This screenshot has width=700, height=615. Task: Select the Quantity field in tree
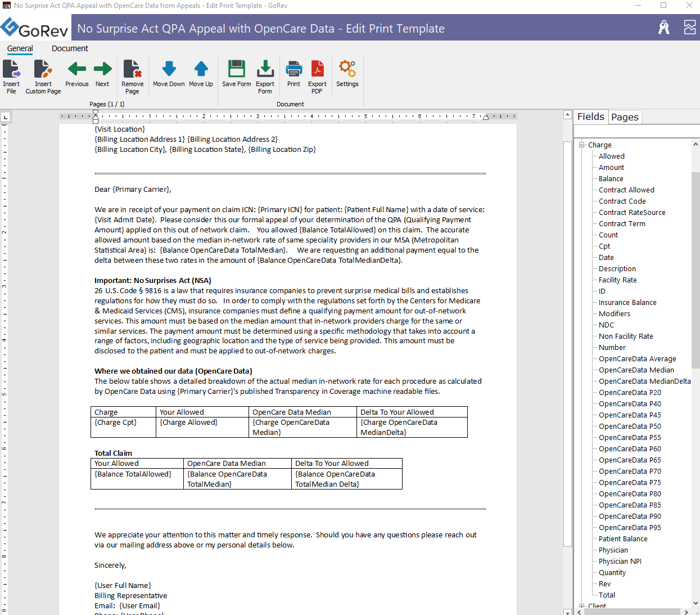point(612,572)
